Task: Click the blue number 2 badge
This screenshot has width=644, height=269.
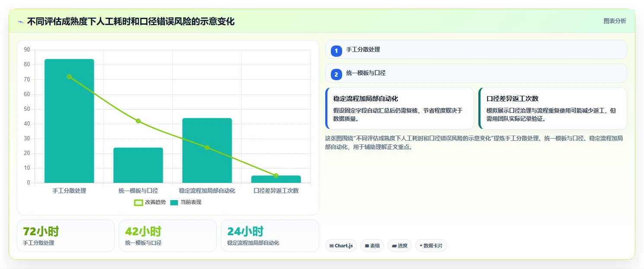Action: click(336, 74)
